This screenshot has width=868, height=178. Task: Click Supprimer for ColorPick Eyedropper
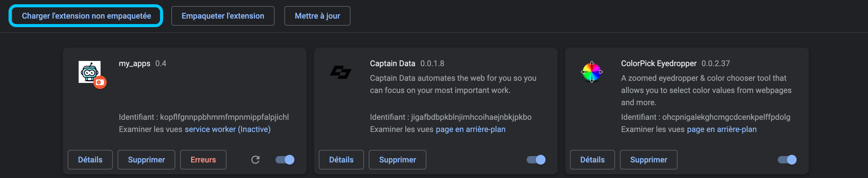pyautogui.click(x=648, y=160)
